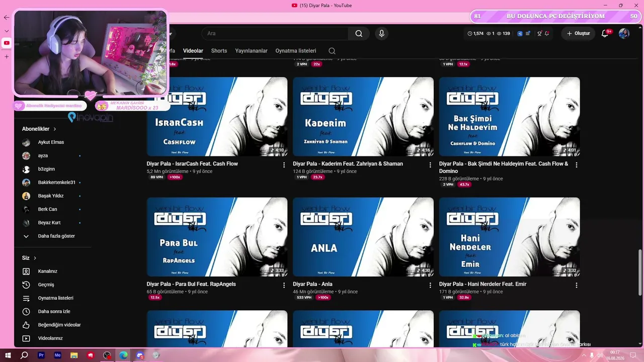Play the Hani Nerdeler feat. Emir thumbnail
Viewport: 644px width, 362px height.
coord(510,237)
